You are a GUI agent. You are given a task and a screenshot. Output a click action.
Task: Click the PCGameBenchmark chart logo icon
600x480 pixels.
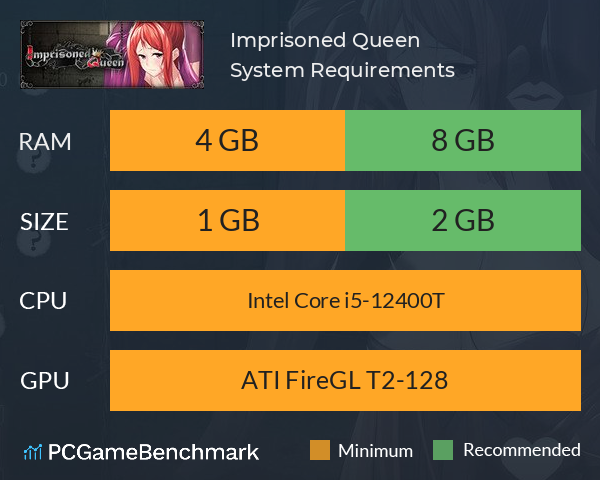[33, 452]
